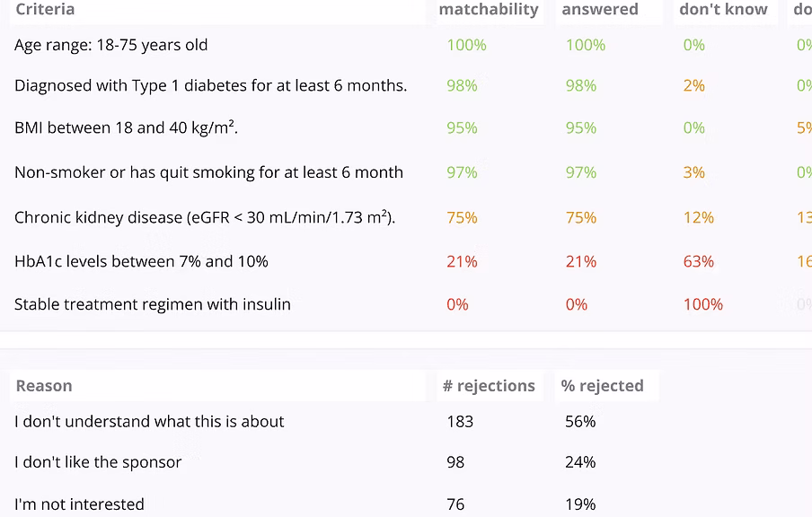Click the % rejected column header
This screenshot has height=517, width=812.
pyautogui.click(x=602, y=386)
